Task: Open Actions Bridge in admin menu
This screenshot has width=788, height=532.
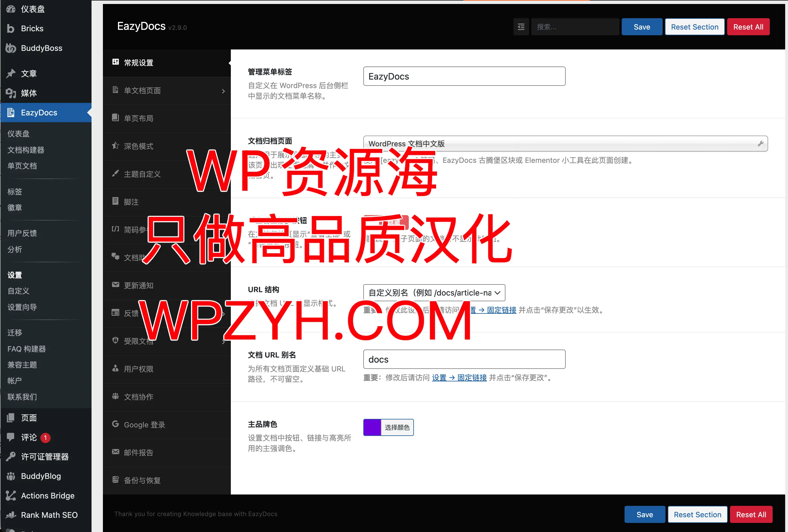Action: pos(48,495)
